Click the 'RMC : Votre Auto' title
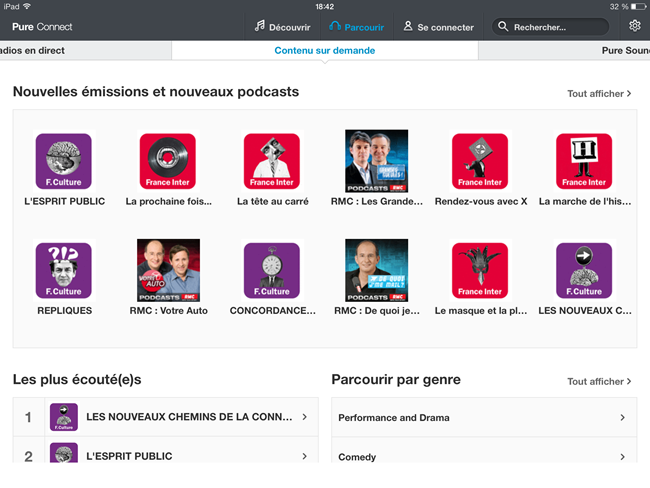 tap(168, 311)
